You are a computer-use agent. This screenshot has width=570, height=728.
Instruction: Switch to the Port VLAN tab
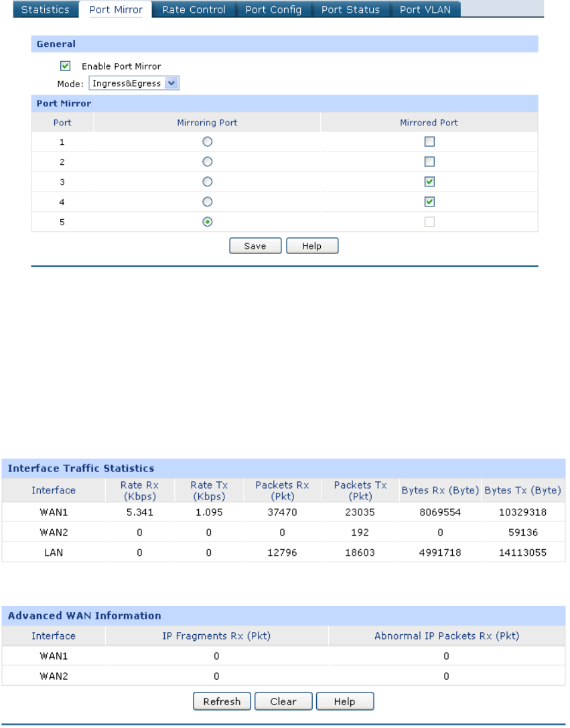[425, 9]
